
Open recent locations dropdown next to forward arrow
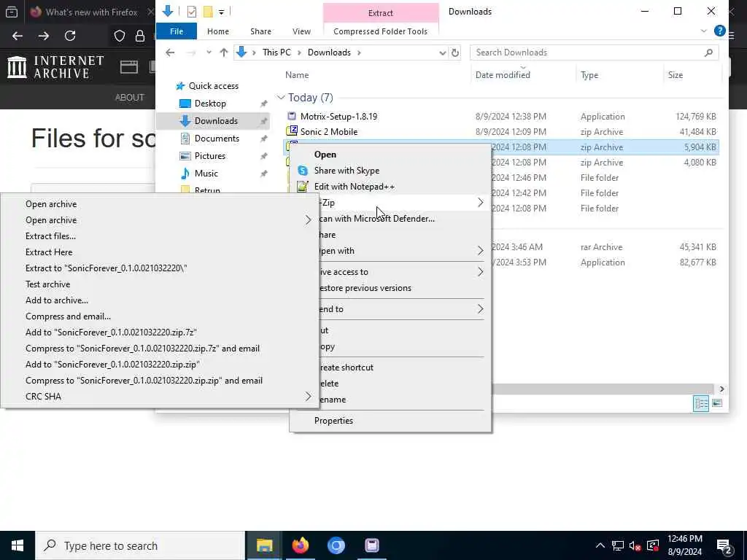[x=209, y=52]
